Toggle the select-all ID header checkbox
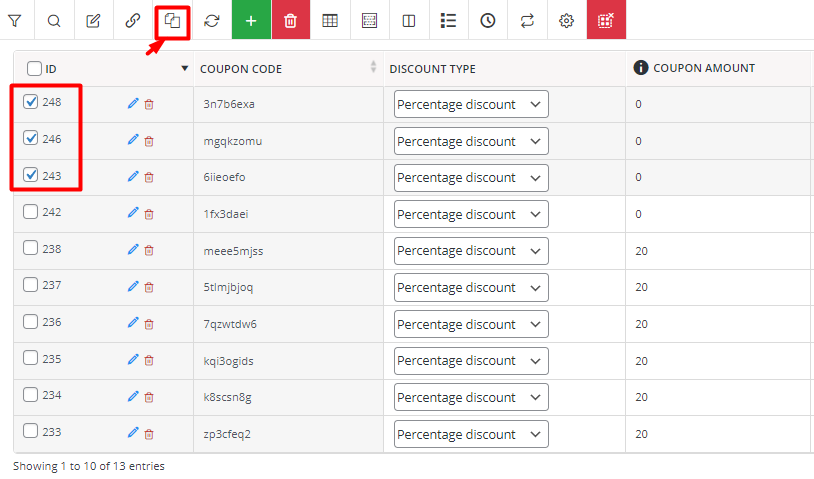814x479 pixels. 34,69
